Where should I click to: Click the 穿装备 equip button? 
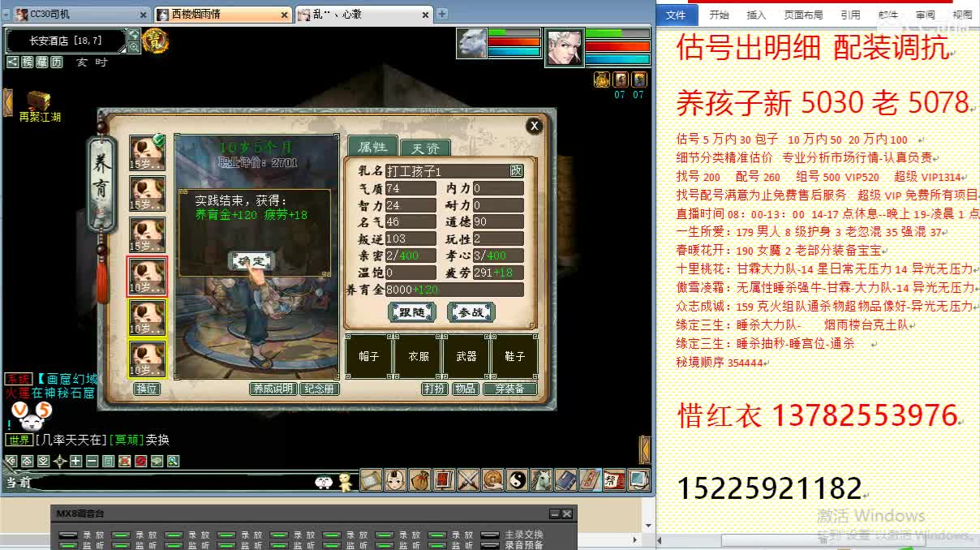(x=510, y=389)
